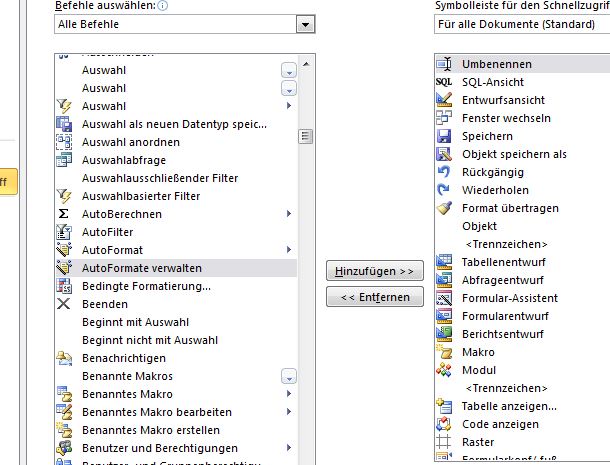Viewport: 610px width, 465px height.
Task: Click the Abfrageentwurf icon
Action: click(x=444, y=280)
